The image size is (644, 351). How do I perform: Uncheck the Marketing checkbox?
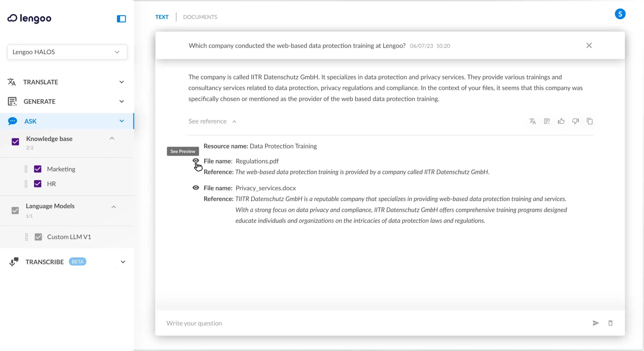pos(38,169)
